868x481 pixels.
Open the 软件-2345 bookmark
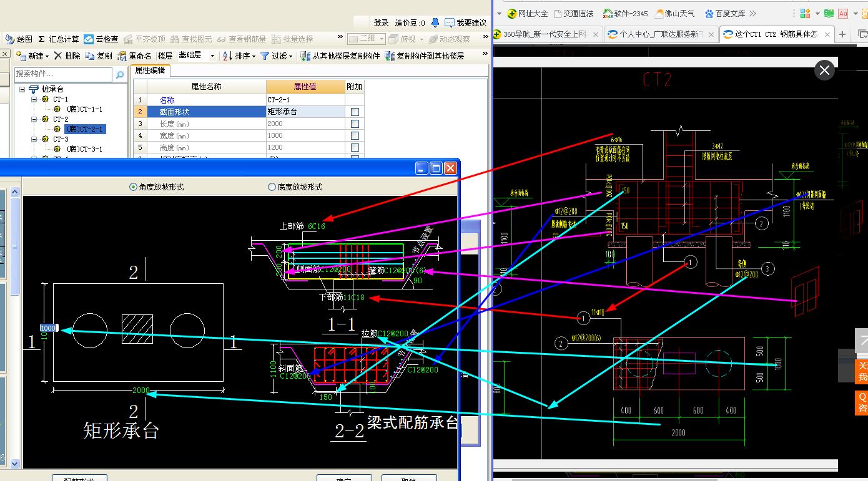(625, 13)
